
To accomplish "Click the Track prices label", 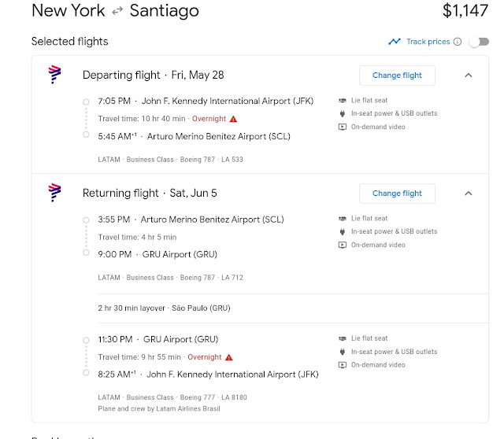I will point(428,42).
